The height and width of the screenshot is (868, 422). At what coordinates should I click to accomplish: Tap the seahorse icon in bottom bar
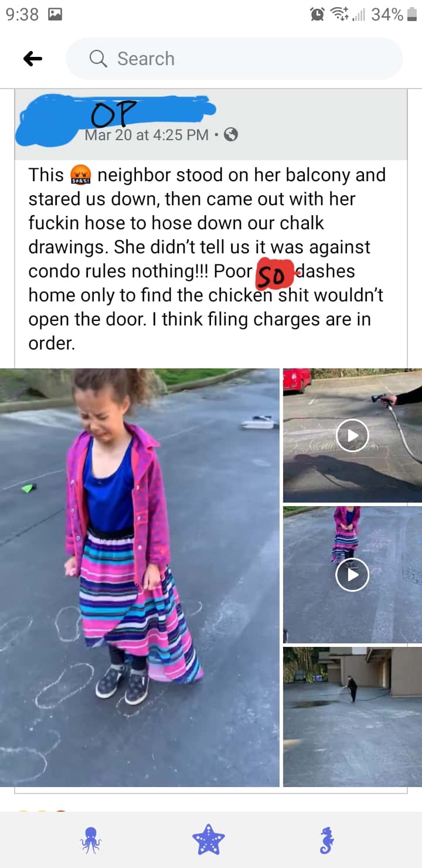pyautogui.click(x=327, y=840)
